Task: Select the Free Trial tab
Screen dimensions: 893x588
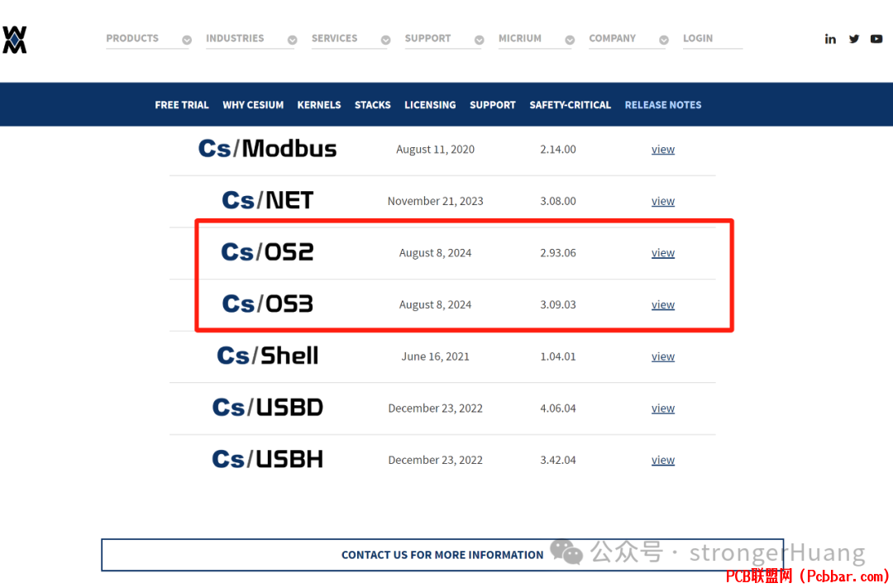Action: (182, 105)
